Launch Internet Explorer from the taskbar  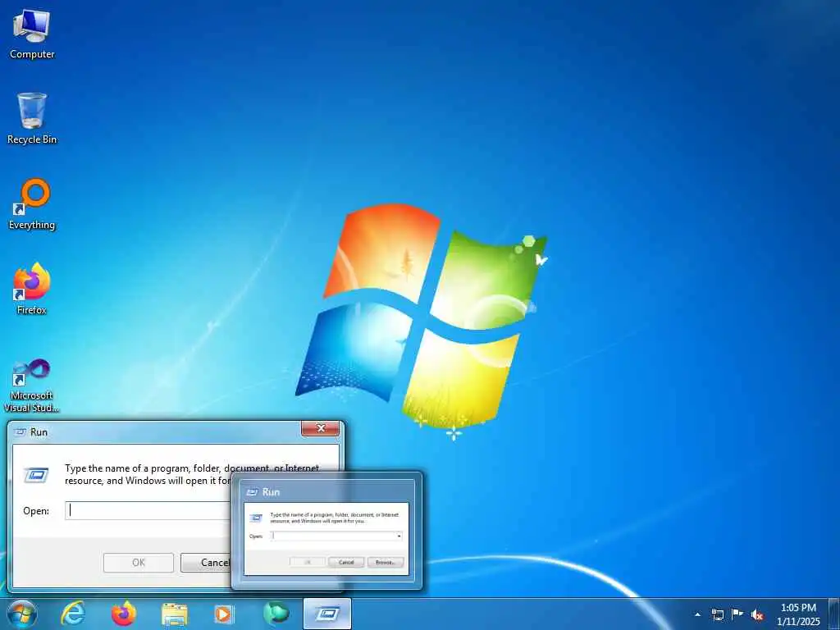point(73,614)
